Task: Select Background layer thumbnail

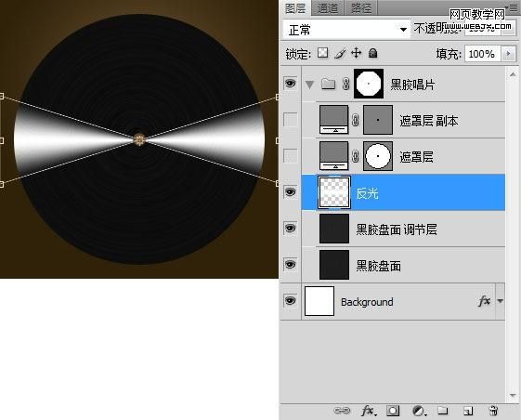Action: point(319,301)
